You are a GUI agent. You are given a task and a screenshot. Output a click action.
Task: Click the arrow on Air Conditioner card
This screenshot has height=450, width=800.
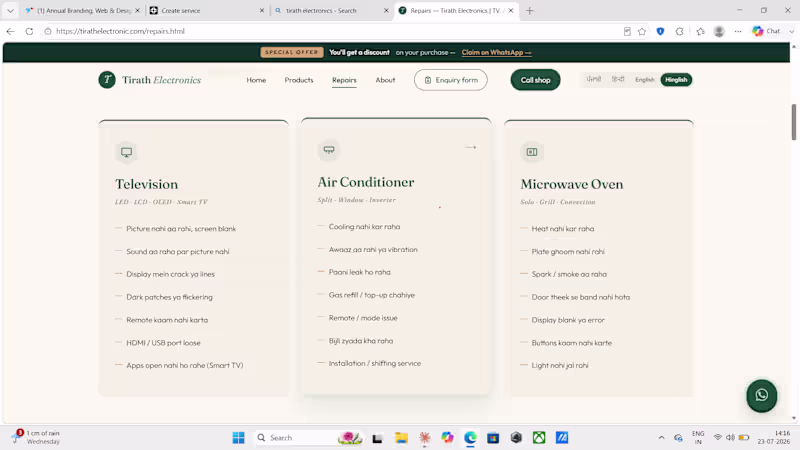(470, 147)
